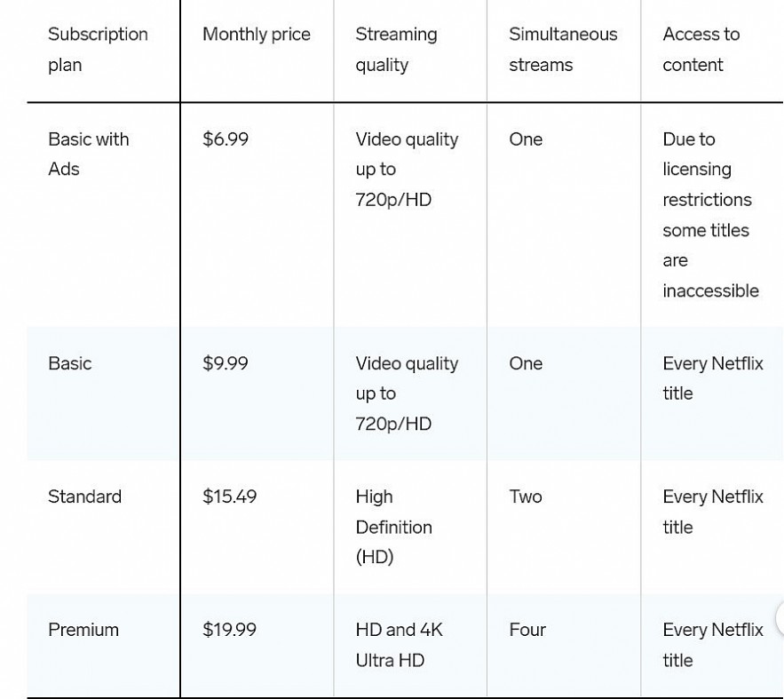Click the Simultaneous streams column header
Image resolution: width=784 pixels, height=699 pixels.
click(562, 50)
